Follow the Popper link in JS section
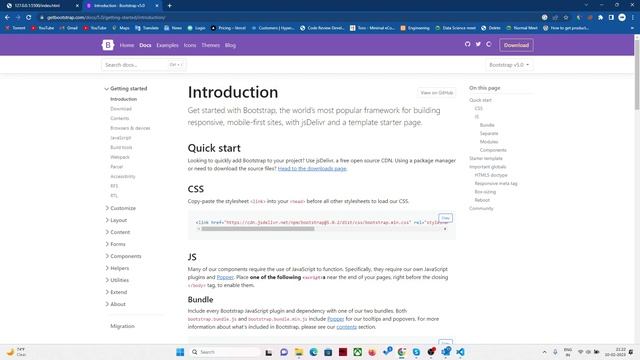Screen dimensions: 640x360 coord(225,277)
